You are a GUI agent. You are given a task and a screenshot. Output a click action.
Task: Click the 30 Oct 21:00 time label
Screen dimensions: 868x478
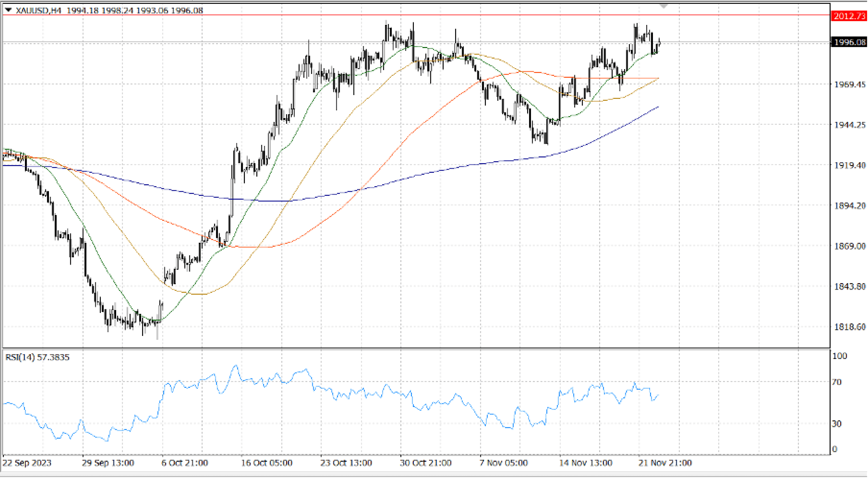[x=426, y=463]
